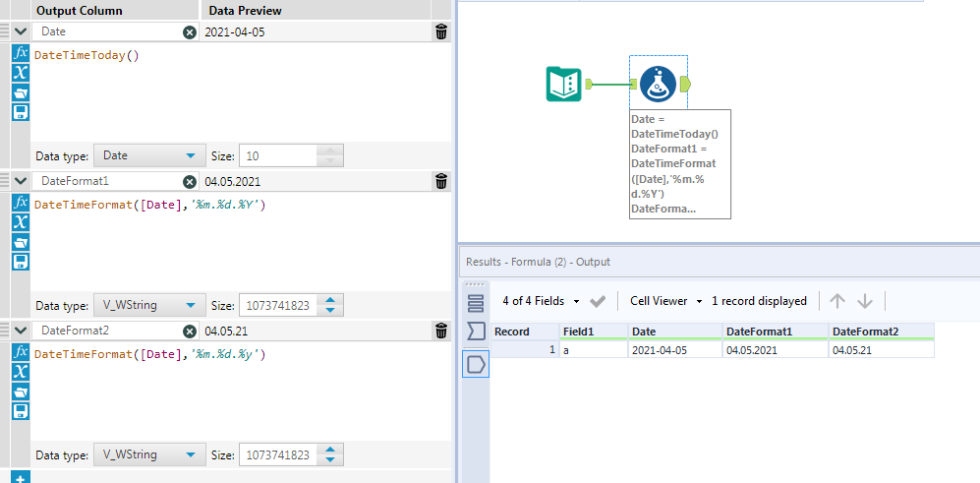Open Data type dropdown for DateFormat1
The height and width of the screenshot is (483, 980).
click(149, 305)
